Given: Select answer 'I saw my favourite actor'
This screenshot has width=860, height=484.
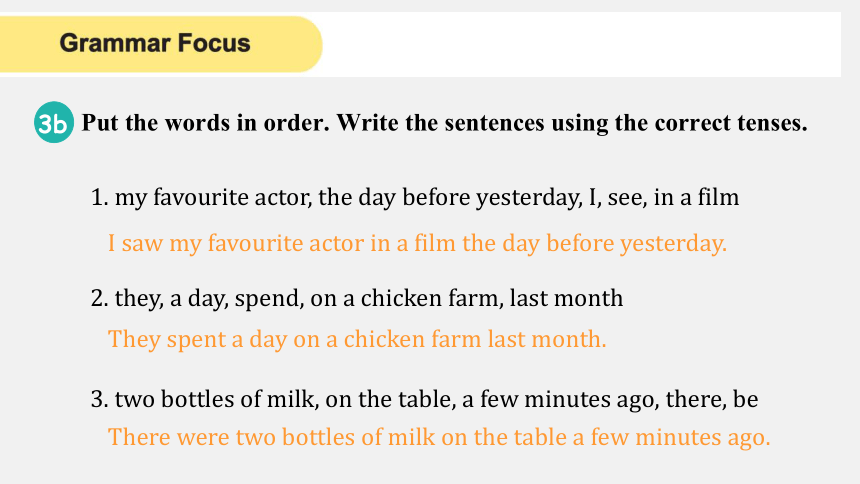Looking at the screenshot, I should (417, 243).
